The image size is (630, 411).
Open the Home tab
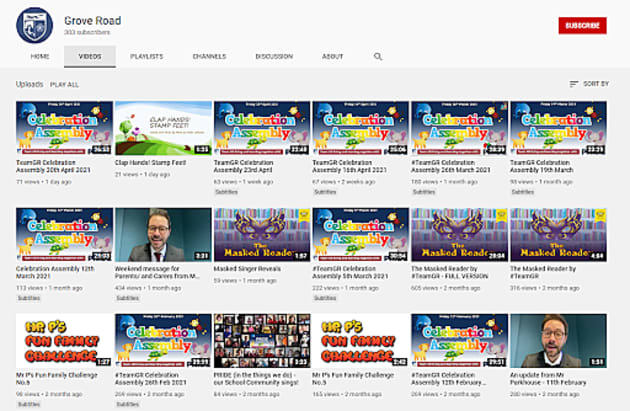tap(40, 56)
